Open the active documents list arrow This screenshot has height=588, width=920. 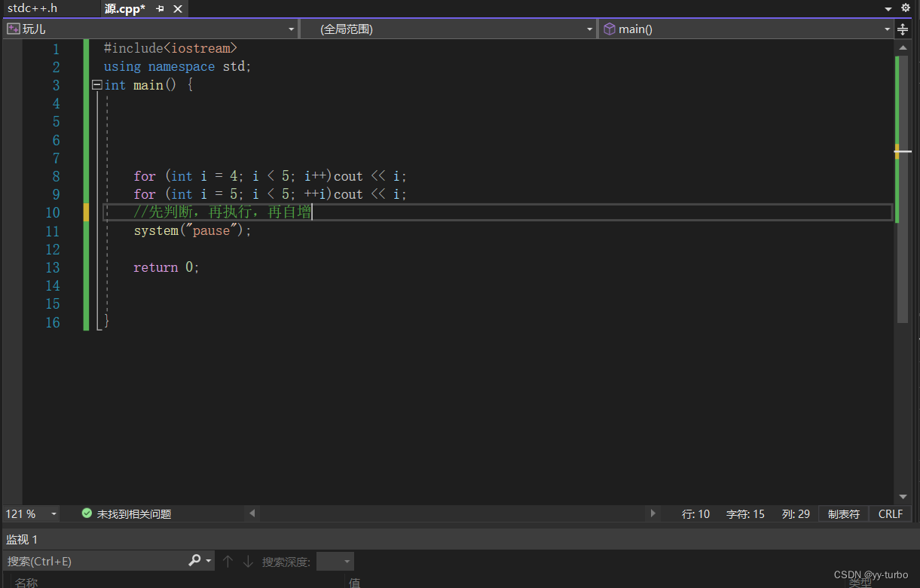[888, 9]
